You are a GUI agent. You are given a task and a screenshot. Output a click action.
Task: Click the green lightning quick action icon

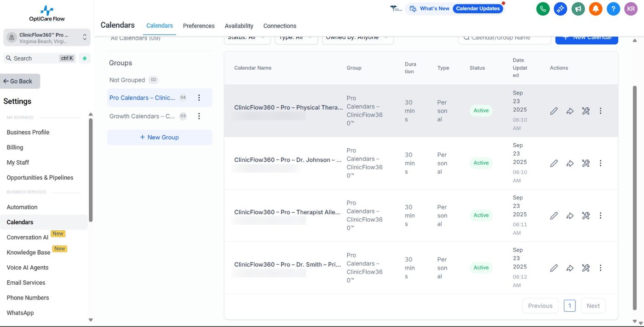(x=85, y=58)
